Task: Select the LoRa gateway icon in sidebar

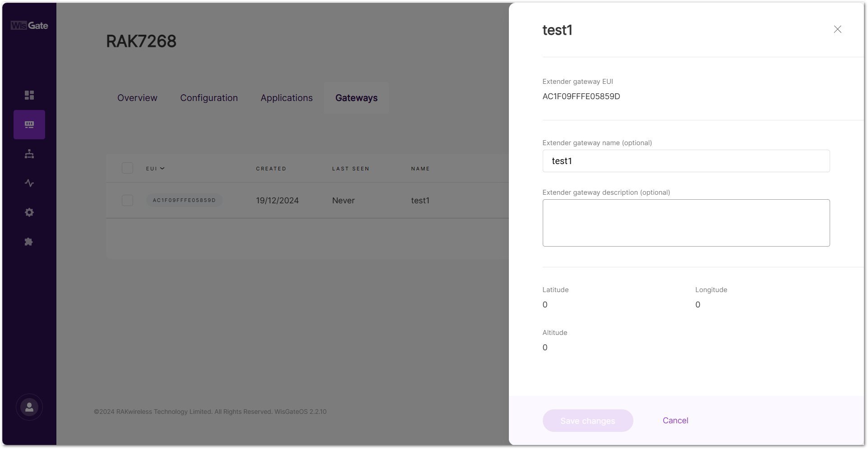Action: tap(29, 124)
